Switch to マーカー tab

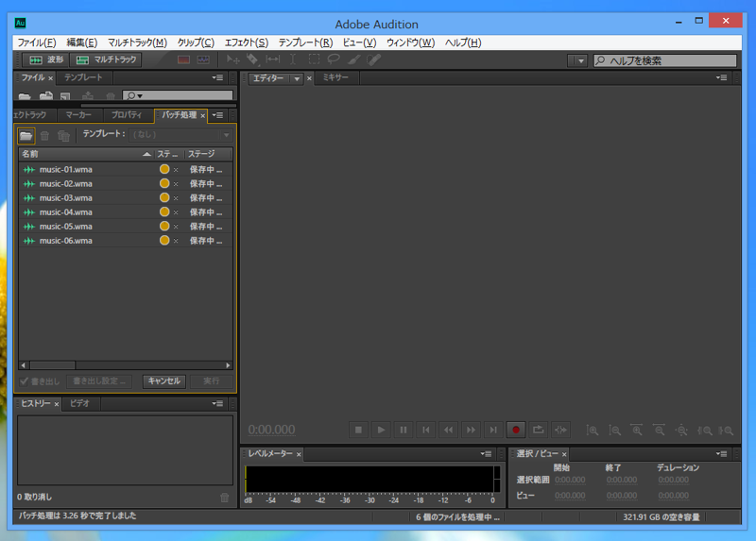(x=78, y=115)
